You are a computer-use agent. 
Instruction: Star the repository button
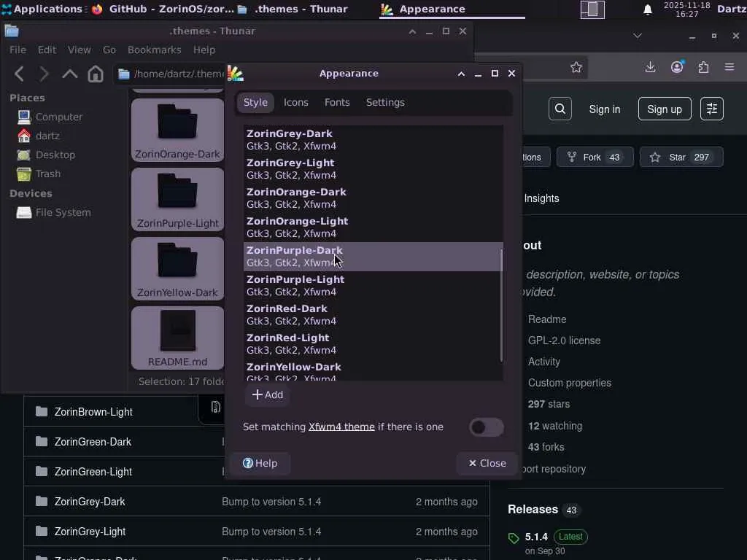point(681,157)
